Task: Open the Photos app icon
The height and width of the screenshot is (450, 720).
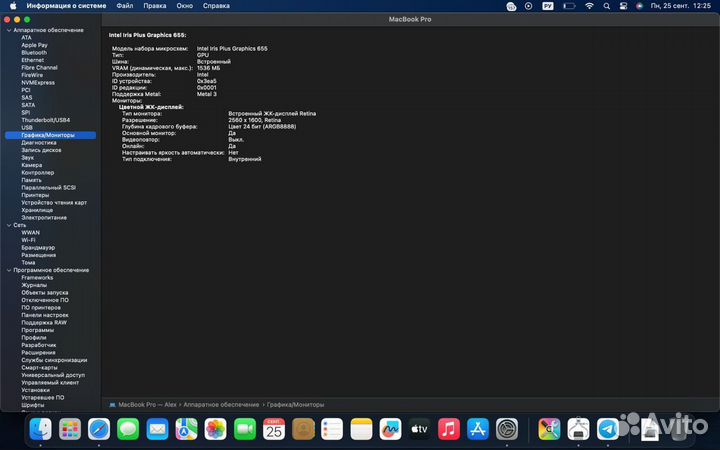Action: pyautogui.click(x=215, y=429)
